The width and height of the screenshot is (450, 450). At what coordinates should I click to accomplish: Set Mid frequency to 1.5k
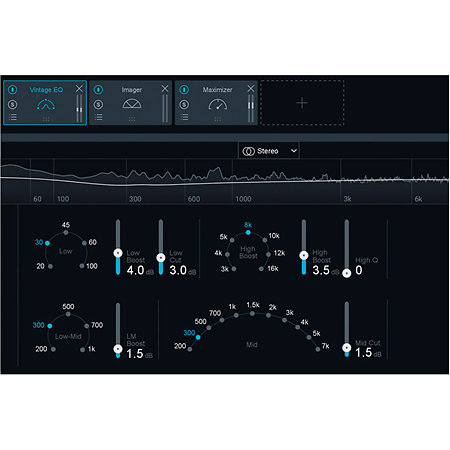tap(252, 314)
